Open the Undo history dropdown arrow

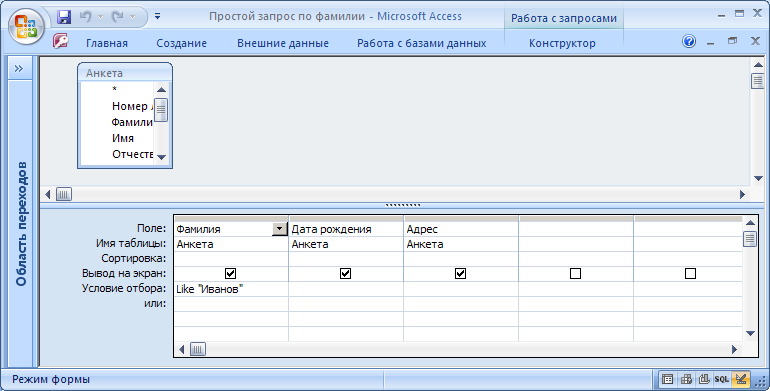click(101, 17)
